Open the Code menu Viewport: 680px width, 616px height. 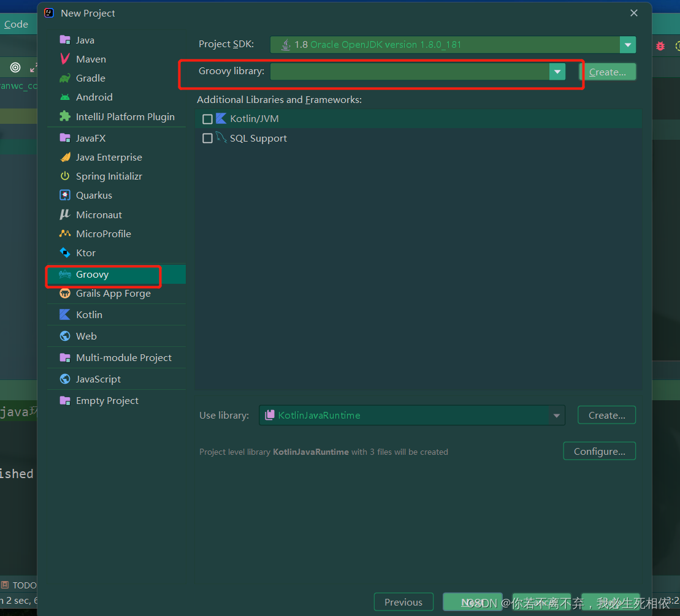tap(16, 25)
